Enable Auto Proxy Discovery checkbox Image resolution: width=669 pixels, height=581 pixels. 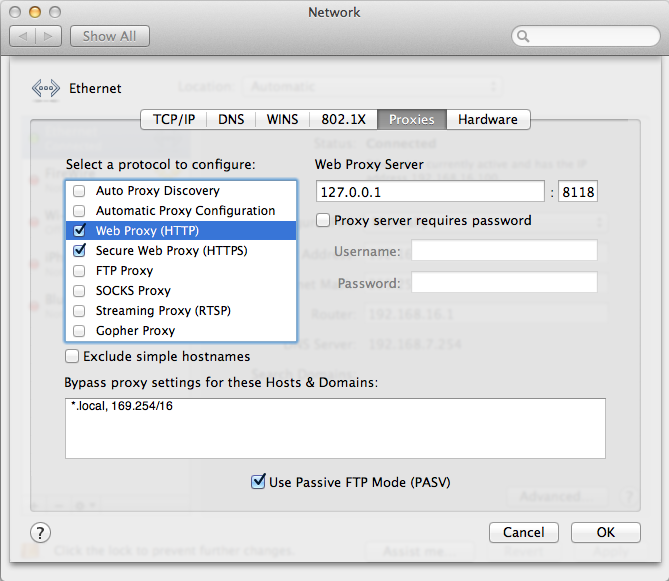point(79,191)
